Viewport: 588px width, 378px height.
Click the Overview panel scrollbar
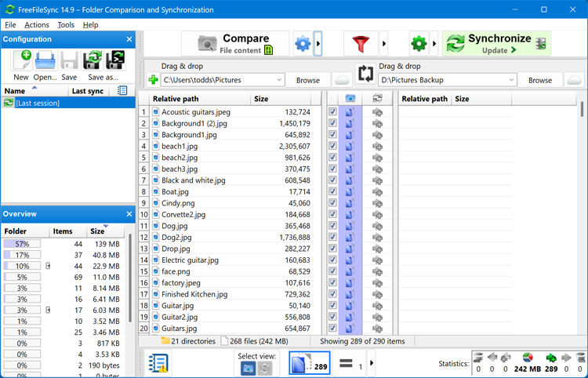(130, 278)
